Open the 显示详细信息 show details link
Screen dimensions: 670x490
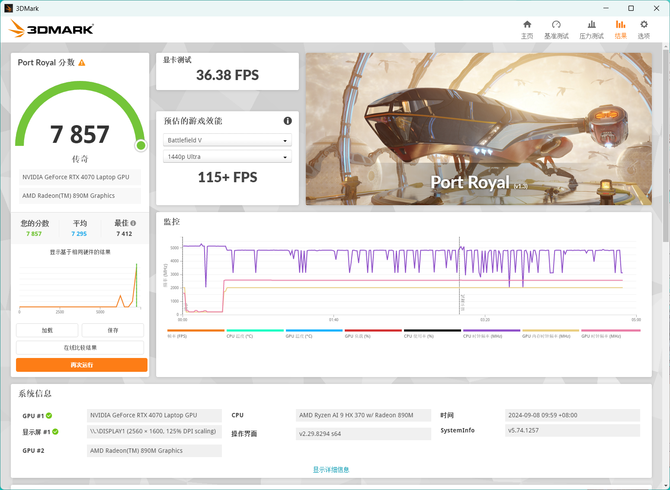pos(331,469)
